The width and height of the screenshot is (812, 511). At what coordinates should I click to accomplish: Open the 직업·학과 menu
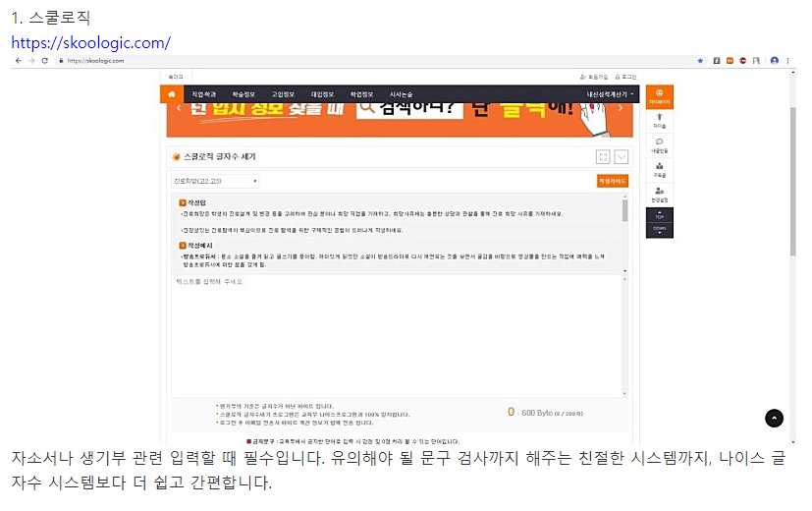(x=203, y=94)
